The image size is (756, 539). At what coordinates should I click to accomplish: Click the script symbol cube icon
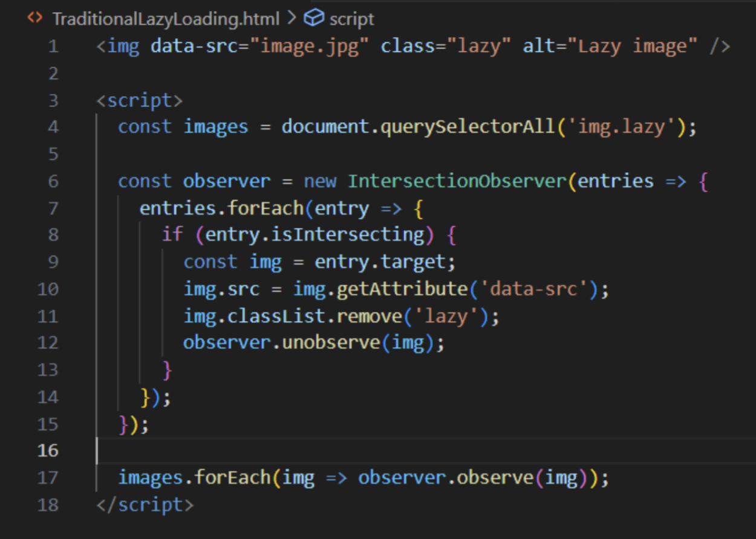[313, 19]
